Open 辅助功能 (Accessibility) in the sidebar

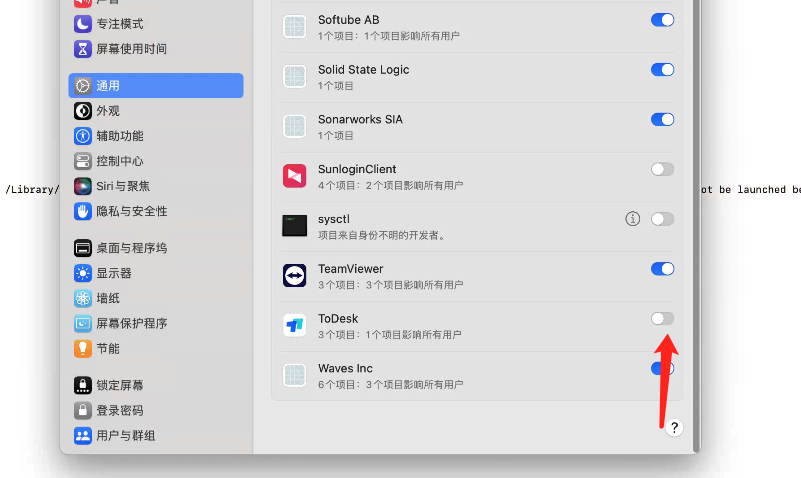coord(156,136)
